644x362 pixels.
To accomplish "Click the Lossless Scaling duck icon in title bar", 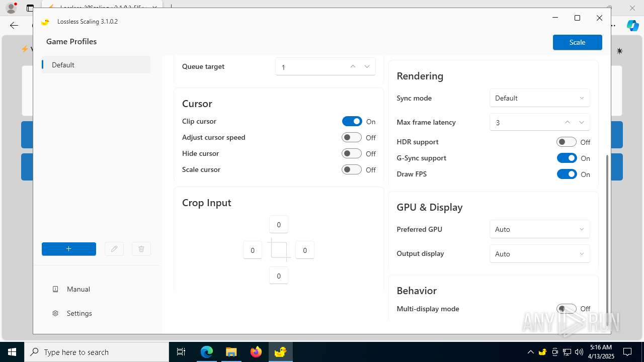I will pyautogui.click(x=45, y=22).
